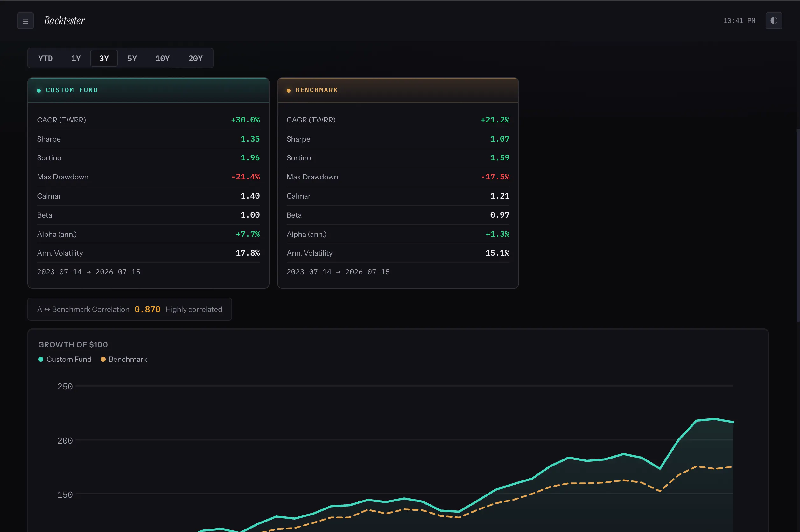Screen dimensions: 800x532
Task: Click Benchmark Alpha value +1.3%
Action: point(497,234)
